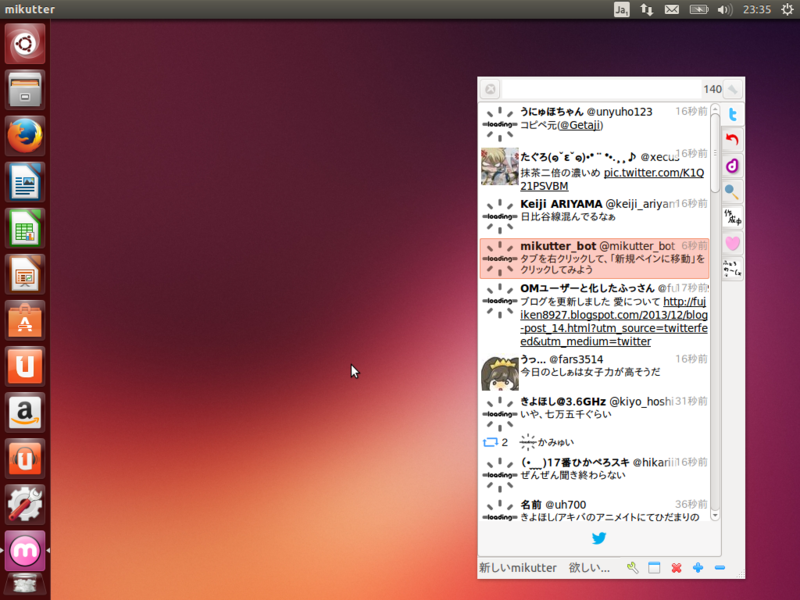Click the mikutter pink 'm' icon in the launcher
Image resolution: width=800 pixels, height=600 pixels.
(x=24, y=550)
